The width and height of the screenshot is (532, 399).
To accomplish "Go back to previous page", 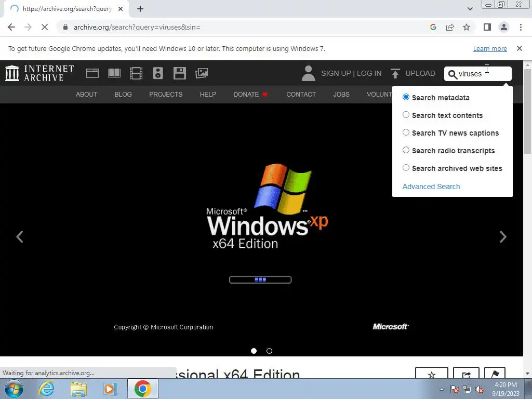I will (x=11, y=27).
